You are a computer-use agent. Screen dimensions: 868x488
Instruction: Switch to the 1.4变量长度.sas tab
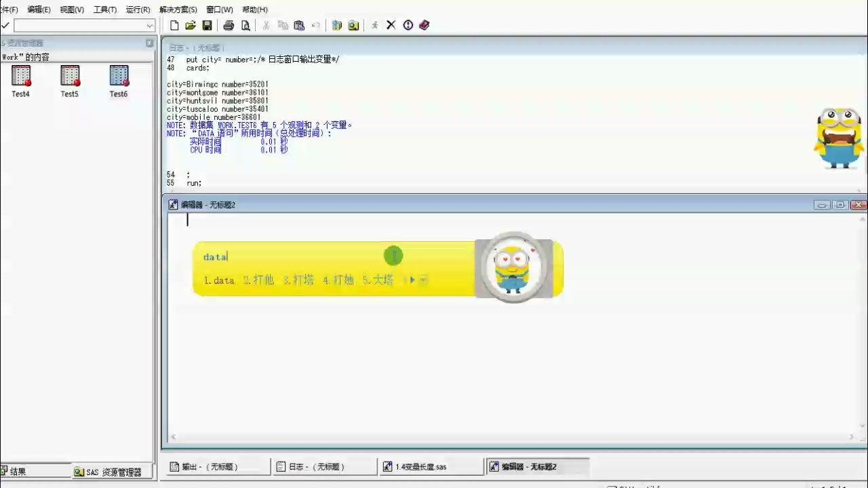[x=431, y=466]
